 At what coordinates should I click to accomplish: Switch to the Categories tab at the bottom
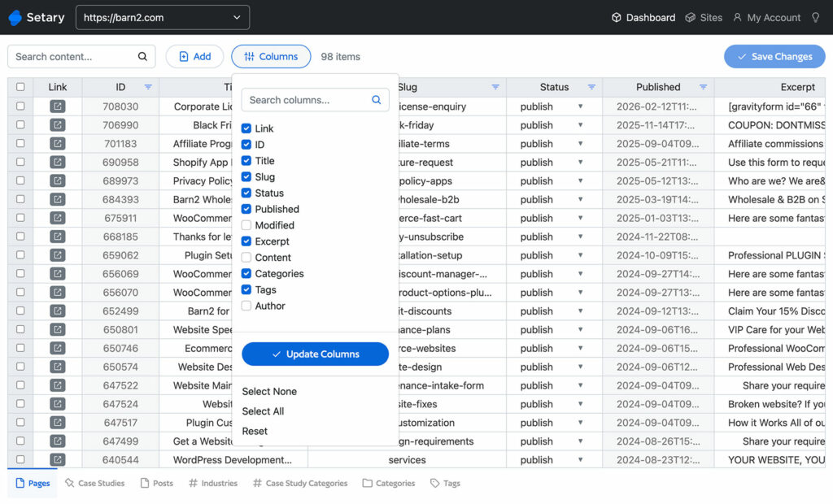pyautogui.click(x=389, y=484)
